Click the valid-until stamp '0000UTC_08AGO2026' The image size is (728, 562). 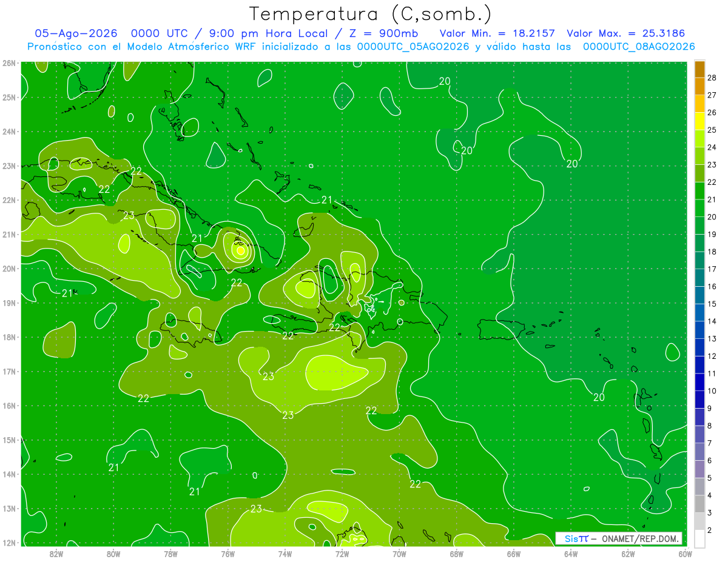coord(639,47)
